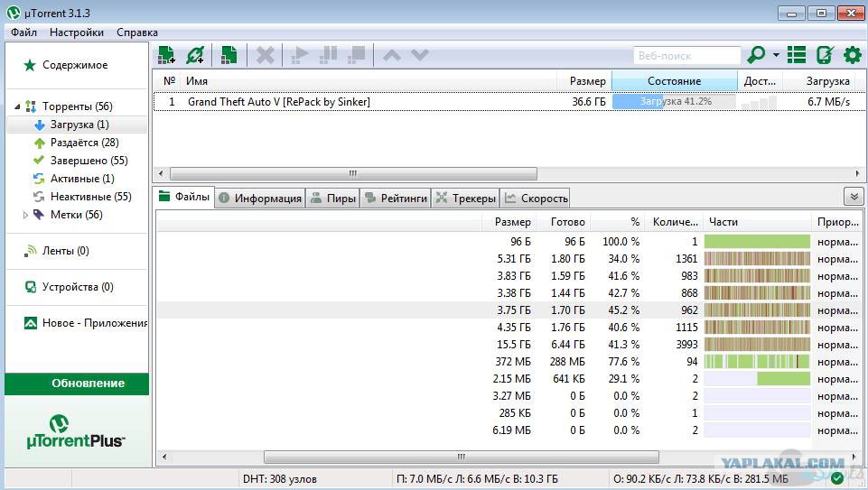The image size is (868, 490).
Task: Sort torrents by Размер column header
Action: coord(584,81)
